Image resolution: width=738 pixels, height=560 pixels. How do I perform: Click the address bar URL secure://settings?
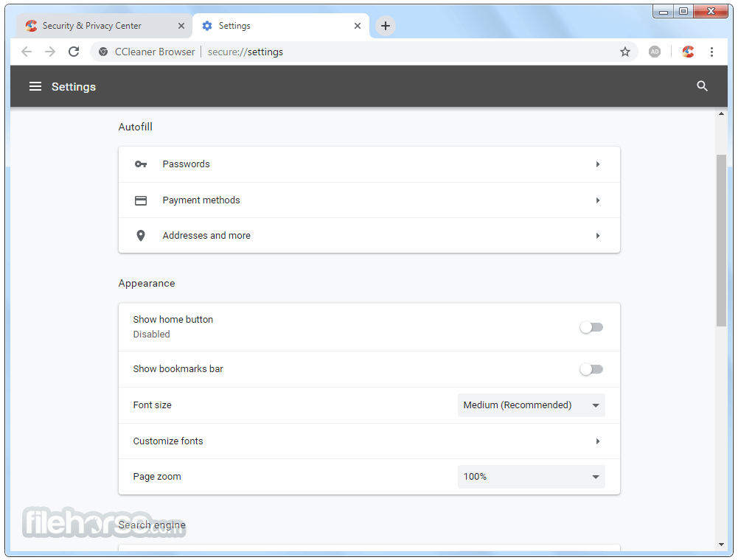246,52
